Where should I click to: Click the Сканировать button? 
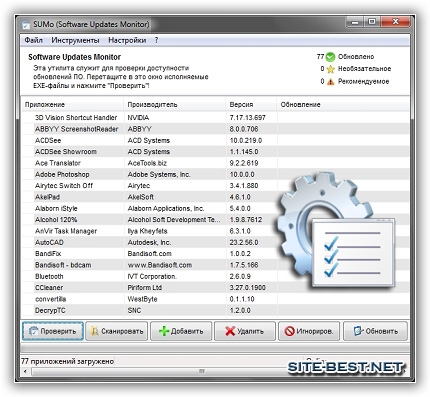[117, 331]
